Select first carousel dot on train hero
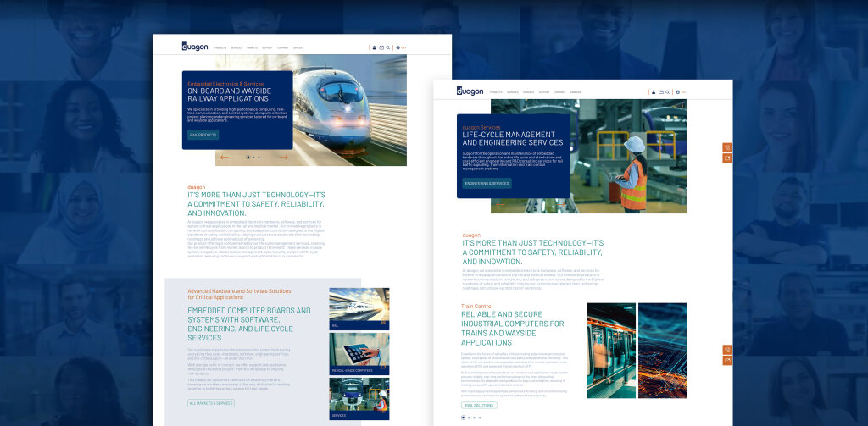The image size is (868, 426). click(248, 158)
